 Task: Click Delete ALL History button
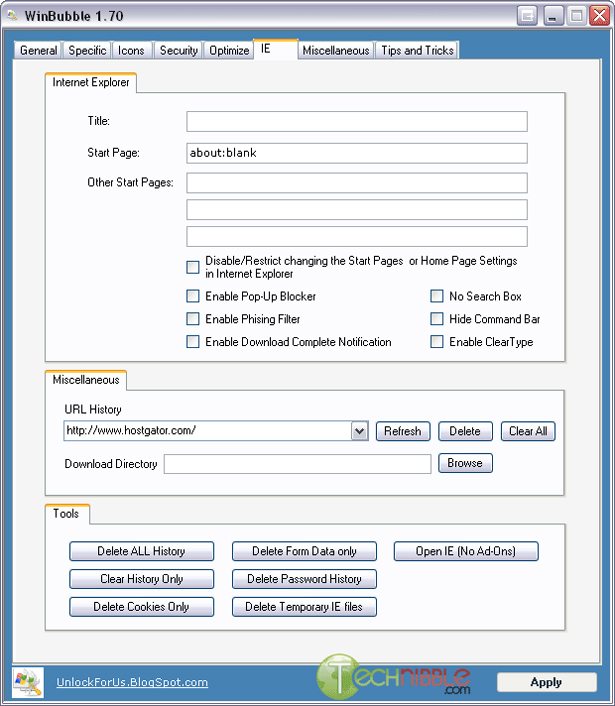pos(141,551)
